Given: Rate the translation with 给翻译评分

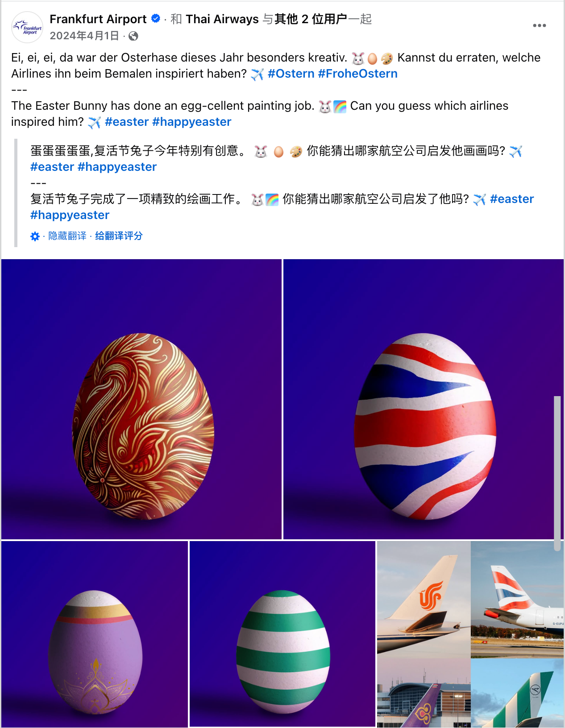Looking at the screenshot, I should (x=119, y=236).
